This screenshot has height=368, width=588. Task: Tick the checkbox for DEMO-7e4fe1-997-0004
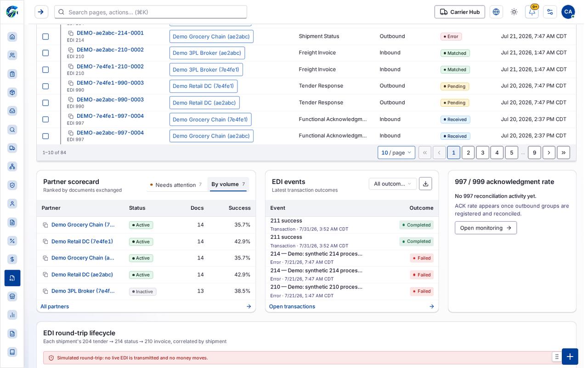(x=45, y=119)
